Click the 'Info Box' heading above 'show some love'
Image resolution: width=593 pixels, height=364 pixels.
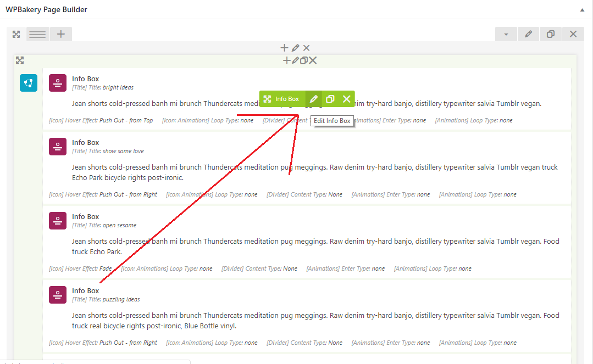[x=86, y=142]
